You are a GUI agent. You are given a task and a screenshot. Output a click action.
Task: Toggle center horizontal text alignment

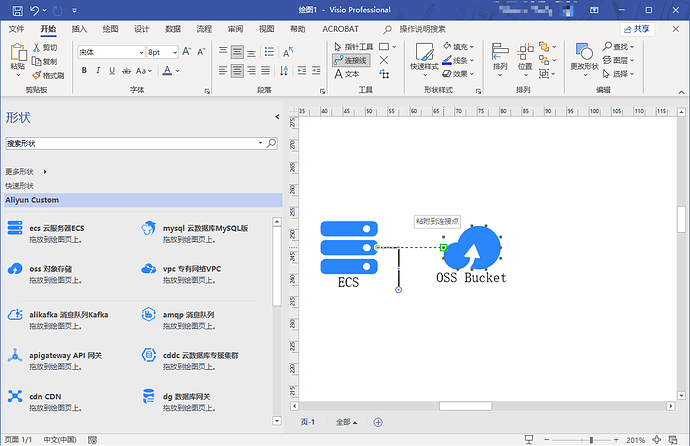[237, 70]
